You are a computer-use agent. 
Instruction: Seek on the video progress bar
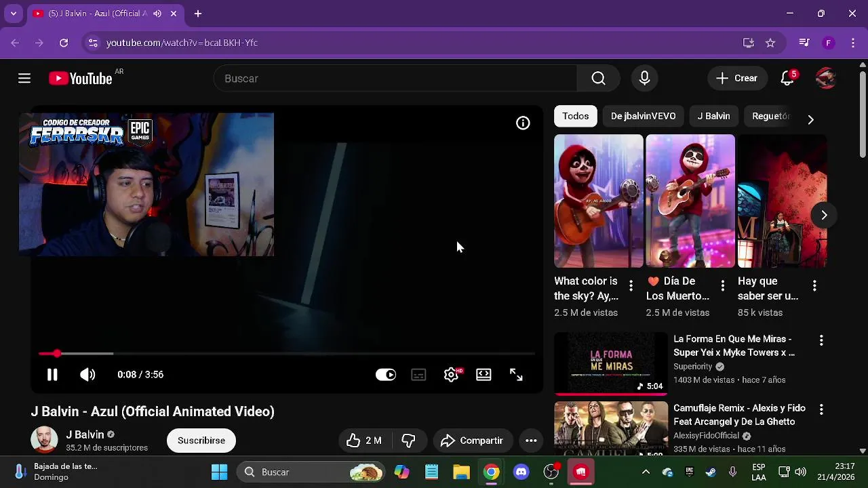287,354
